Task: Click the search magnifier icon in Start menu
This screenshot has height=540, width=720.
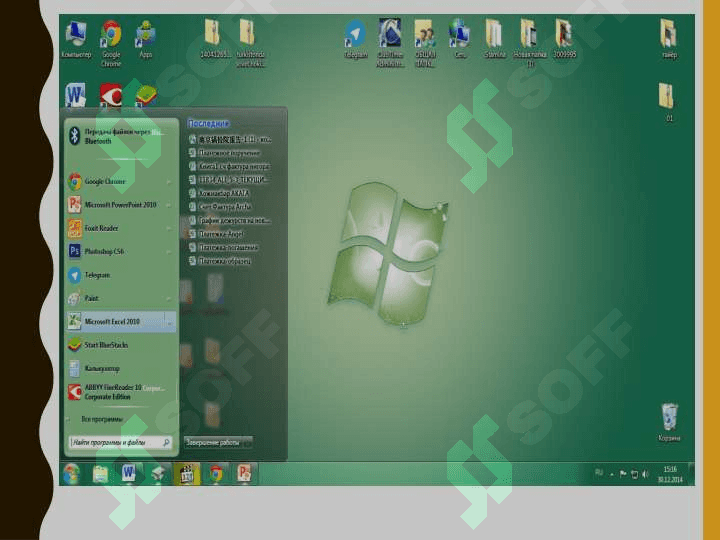Action: [x=166, y=443]
